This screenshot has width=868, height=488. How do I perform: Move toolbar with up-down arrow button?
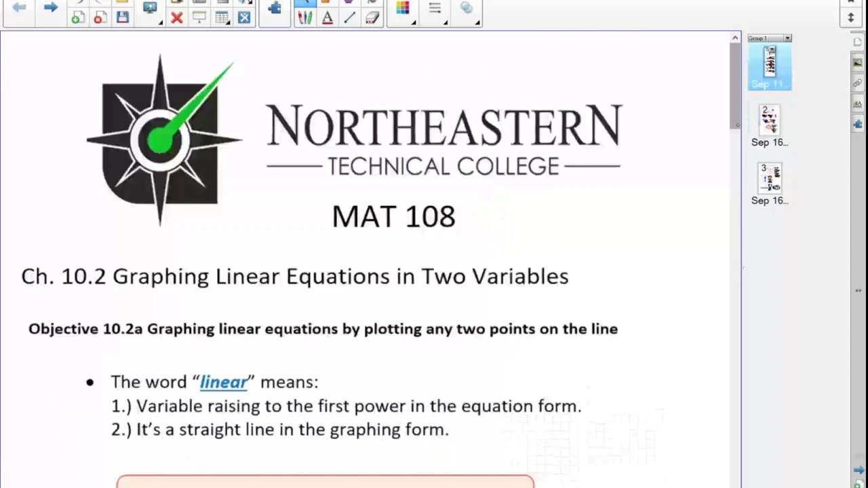(x=851, y=18)
